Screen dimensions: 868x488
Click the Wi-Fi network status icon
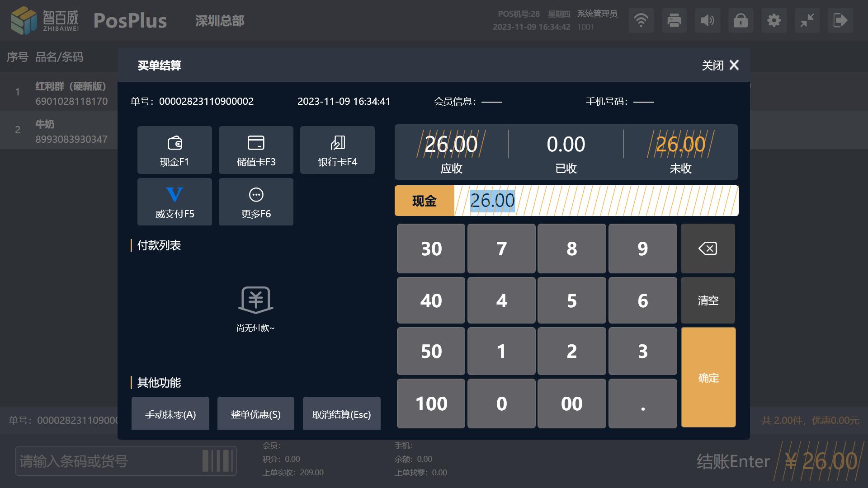pyautogui.click(x=641, y=20)
